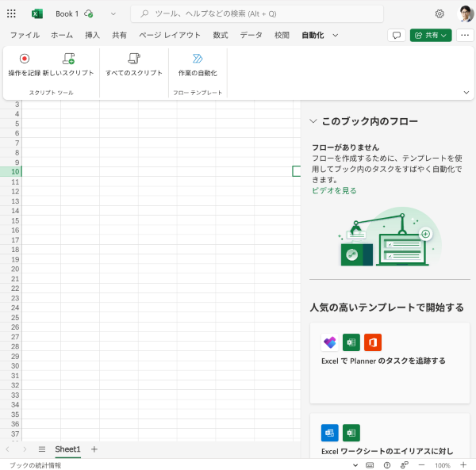Create 新しいスクリプト new script
This screenshot has width=476, height=470.
[68, 64]
